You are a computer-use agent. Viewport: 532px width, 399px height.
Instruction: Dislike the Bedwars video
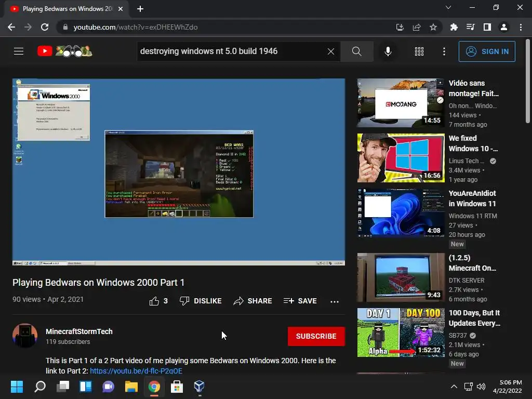tap(201, 301)
